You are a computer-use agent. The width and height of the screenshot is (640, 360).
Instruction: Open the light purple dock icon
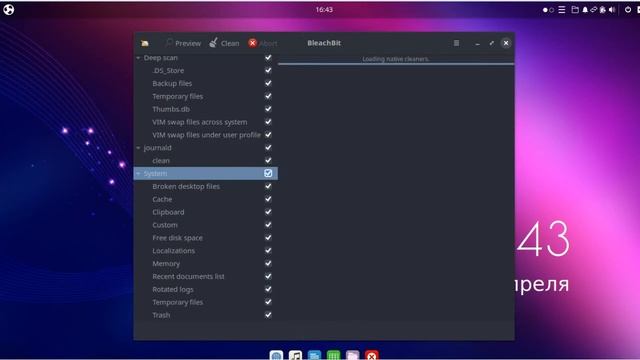353,355
